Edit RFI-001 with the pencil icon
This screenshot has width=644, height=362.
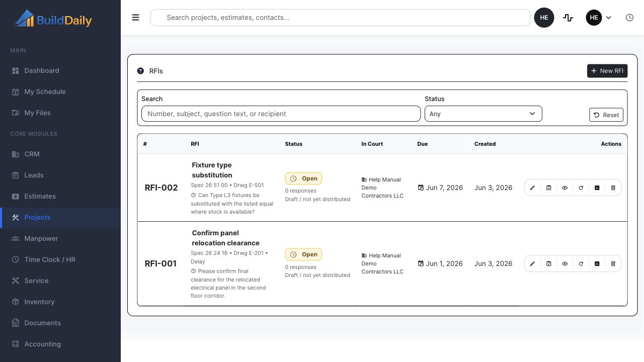(x=532, y=263)
